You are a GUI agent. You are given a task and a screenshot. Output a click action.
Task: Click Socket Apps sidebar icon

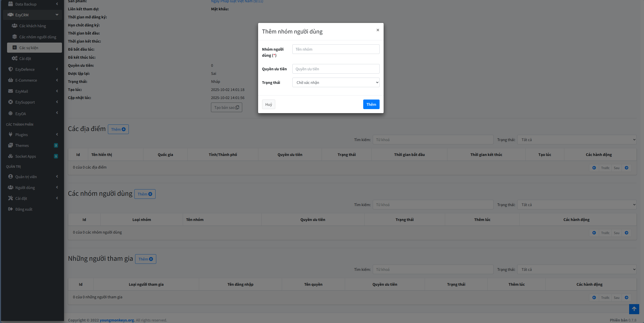[10, 156]
